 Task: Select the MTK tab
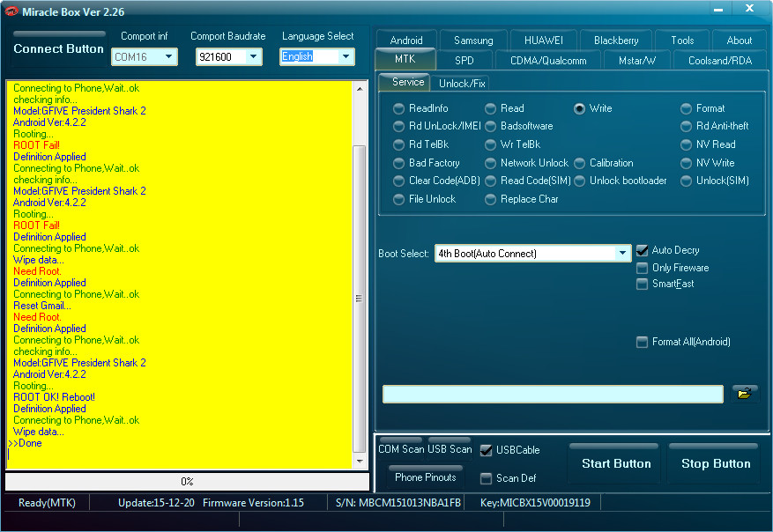click(x=405, y=59)
